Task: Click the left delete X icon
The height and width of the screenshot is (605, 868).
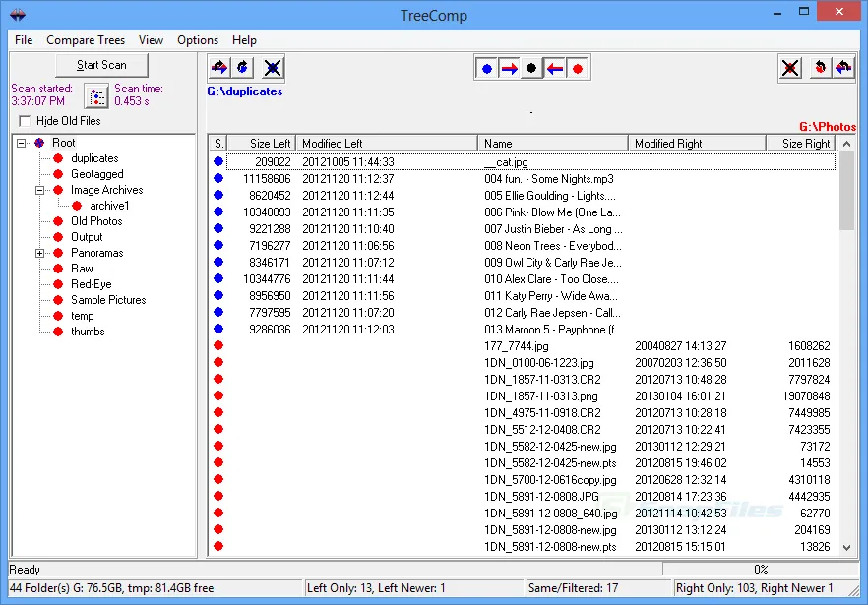Action: click(x=273, y=68)
